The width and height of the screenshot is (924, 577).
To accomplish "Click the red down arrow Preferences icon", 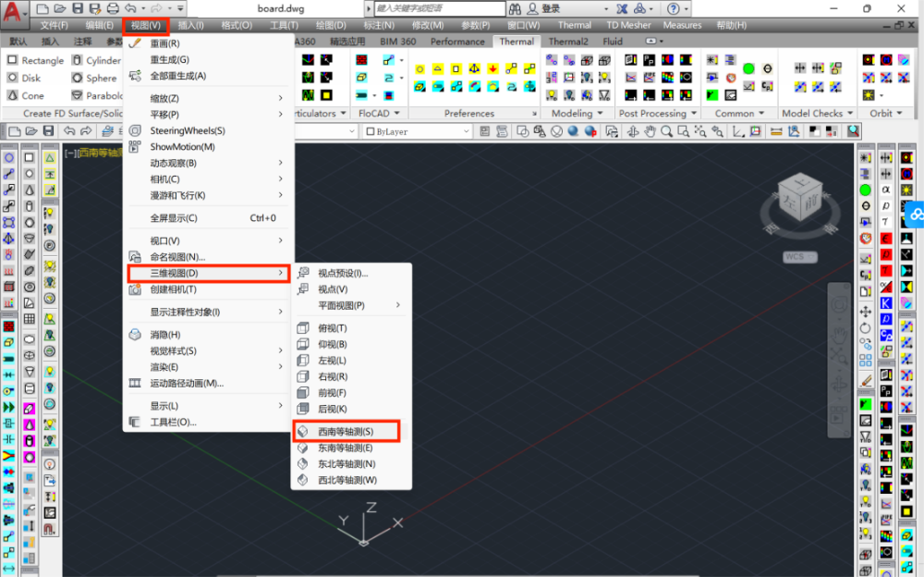I will (x=492, y=68).
